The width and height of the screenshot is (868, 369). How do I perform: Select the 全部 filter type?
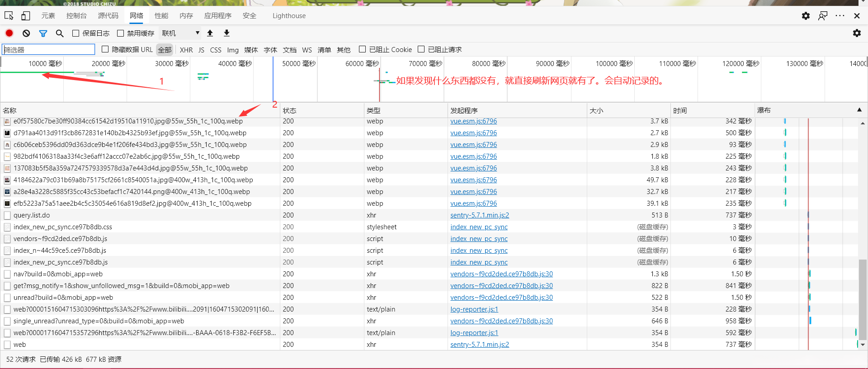(165, 50)
